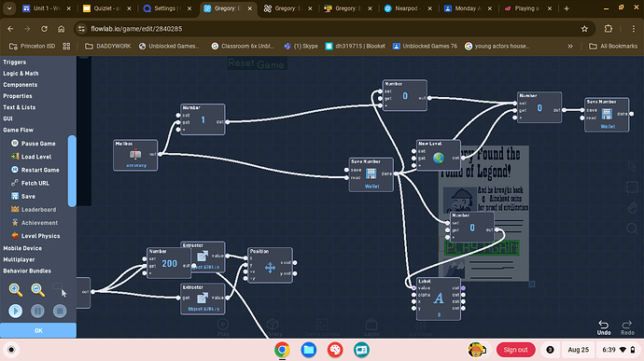Viewport: 644px width, 361px height.
Task: Add a Fetch URL behavior
Action: click(x=30, y=183)
